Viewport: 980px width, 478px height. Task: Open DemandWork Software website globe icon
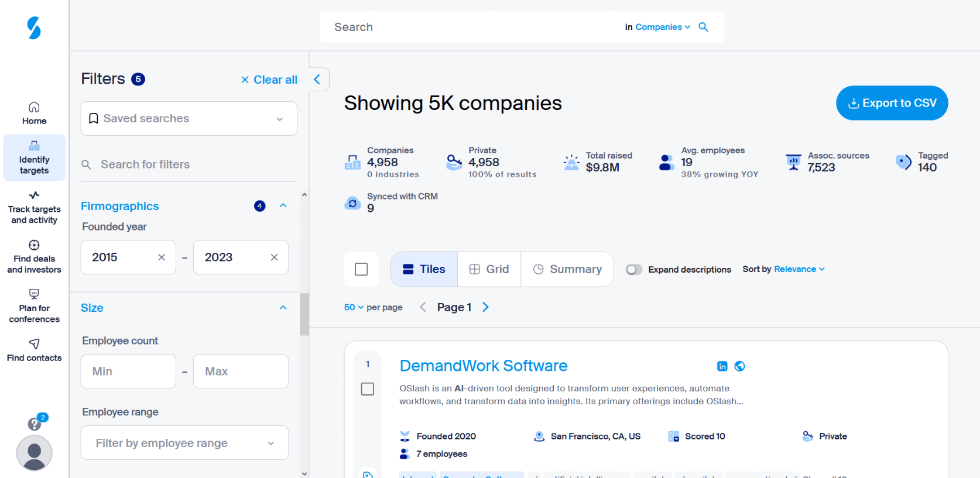coord(740,366)
